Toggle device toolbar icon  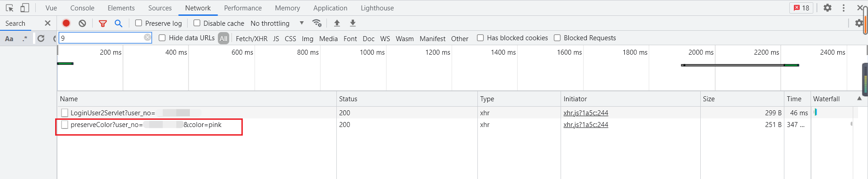pyautogui.click(x=25, y=8)
